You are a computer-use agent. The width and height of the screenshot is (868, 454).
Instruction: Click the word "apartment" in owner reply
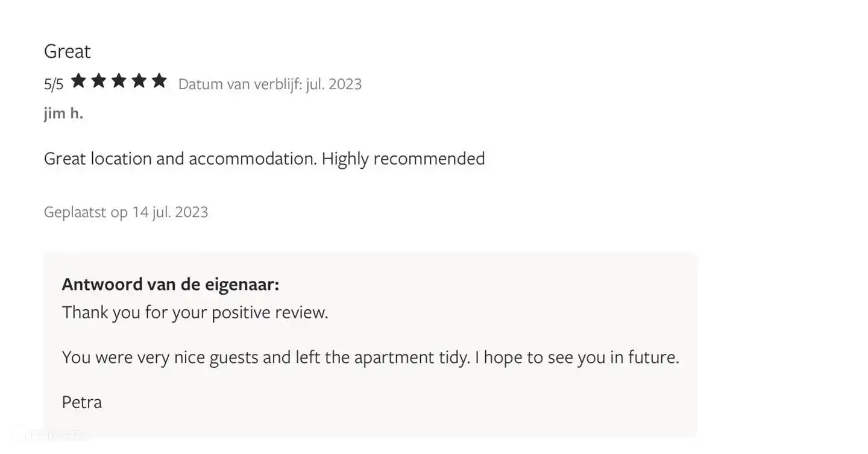(x=392, y=358)
